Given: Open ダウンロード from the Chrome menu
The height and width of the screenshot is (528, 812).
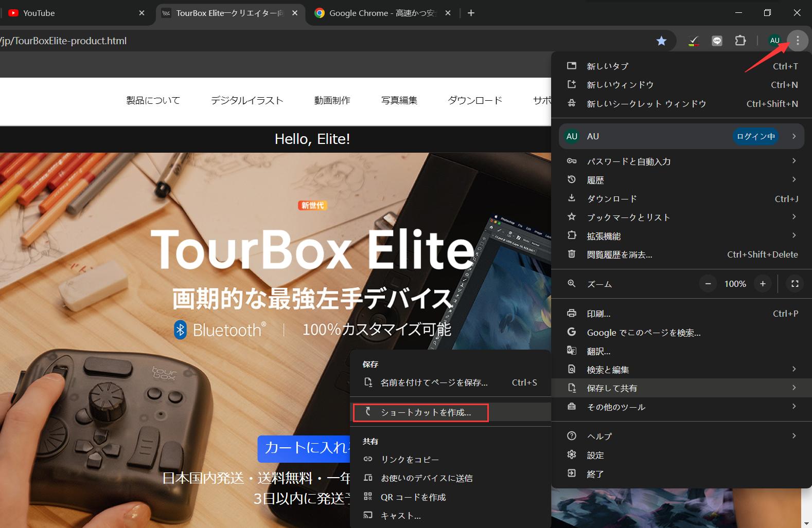Looking at the screenshot, I should pos(681,198).
